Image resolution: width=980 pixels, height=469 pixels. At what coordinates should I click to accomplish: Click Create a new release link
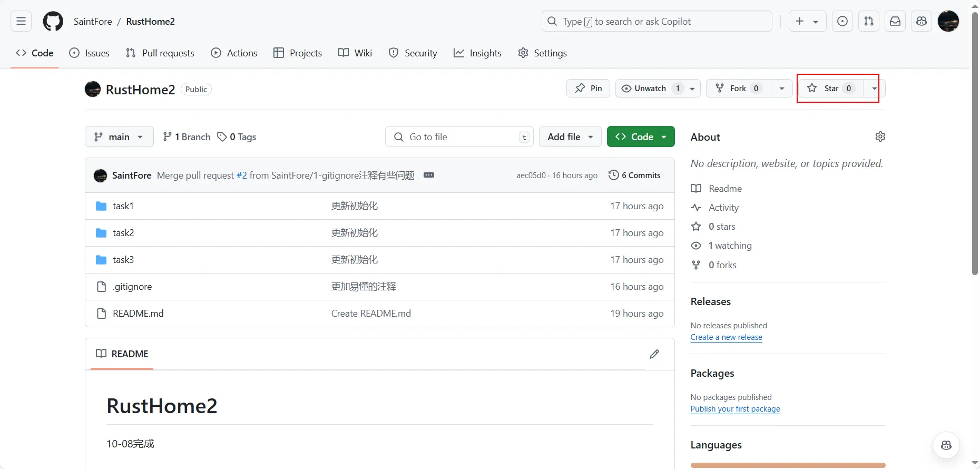726,337
